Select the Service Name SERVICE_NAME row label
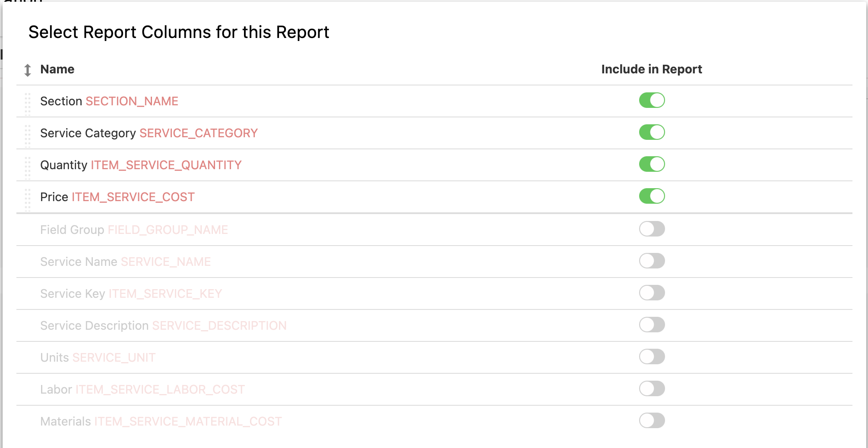 click(125, 262)
